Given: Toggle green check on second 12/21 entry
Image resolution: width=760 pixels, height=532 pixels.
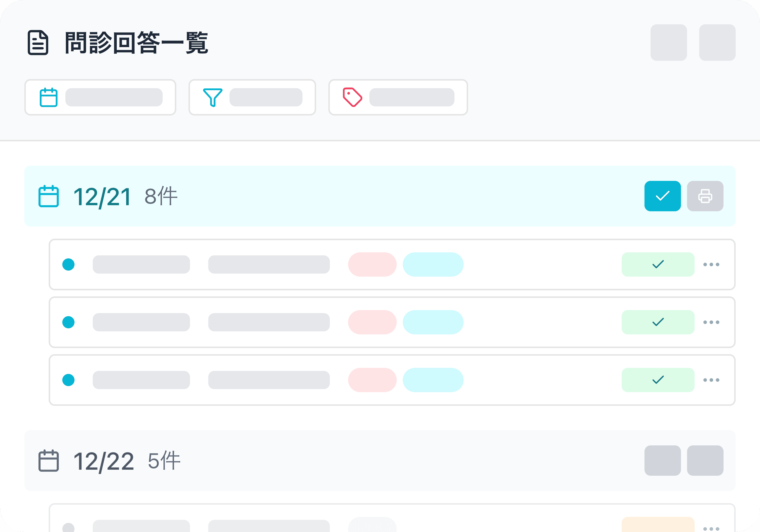Looking at the screenshot, I should click(x=658, y=322).
